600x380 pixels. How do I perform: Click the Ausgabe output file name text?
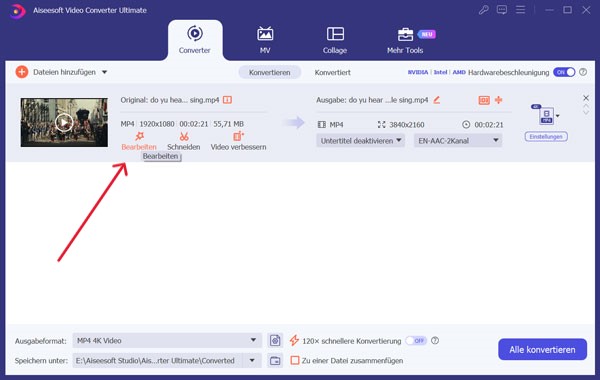coord(372,100)
